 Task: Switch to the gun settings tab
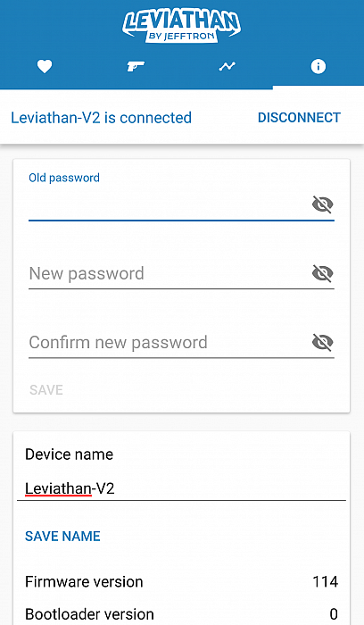(x=136, y=66)
